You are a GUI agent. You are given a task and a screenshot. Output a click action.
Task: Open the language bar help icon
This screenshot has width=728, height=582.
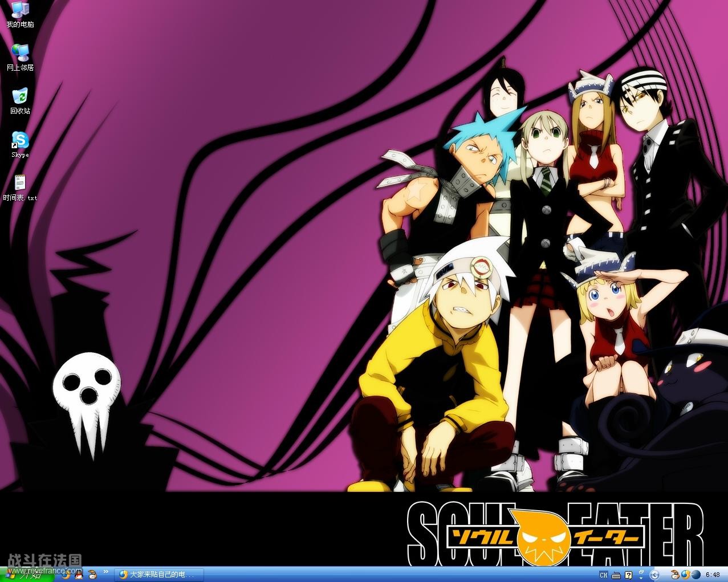[x=629, y=575]
